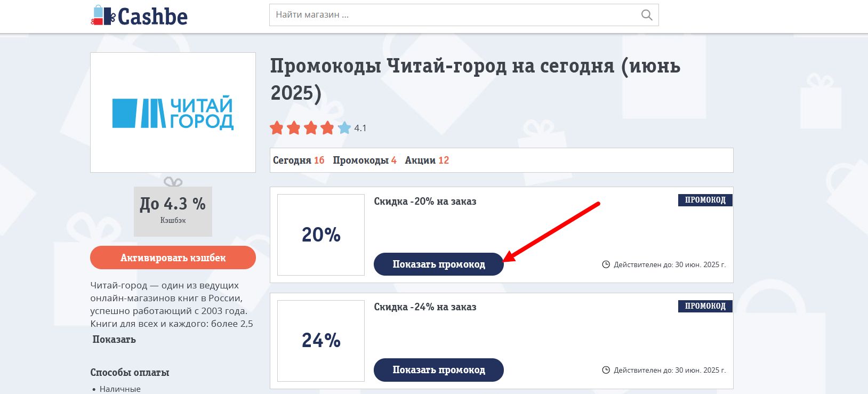Viewport: 868px width, 394px height.
Task: Click the page heading 'Промокоды Читай-город на сегодня'
Action: [x=475, y=79]
